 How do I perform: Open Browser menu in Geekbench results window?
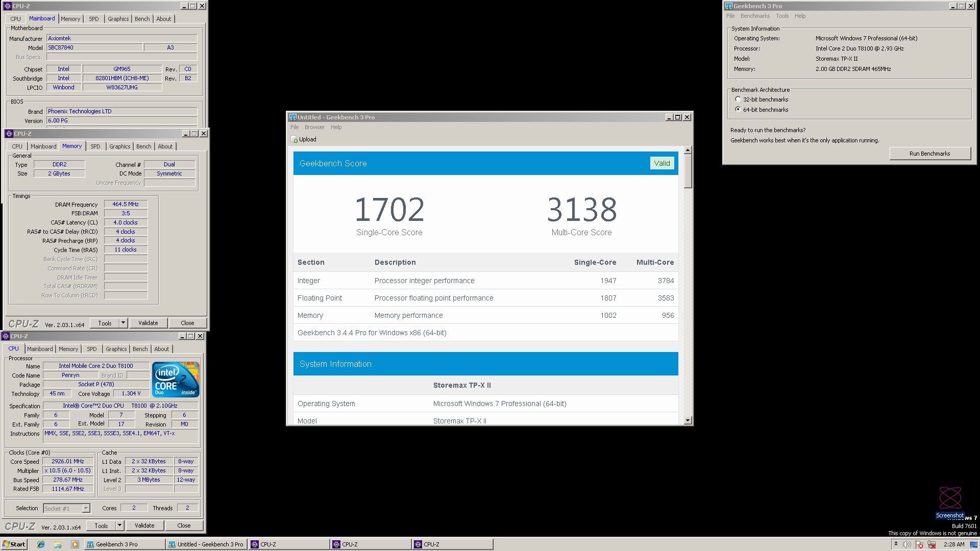pyautogui.click(x=314, y=127)
